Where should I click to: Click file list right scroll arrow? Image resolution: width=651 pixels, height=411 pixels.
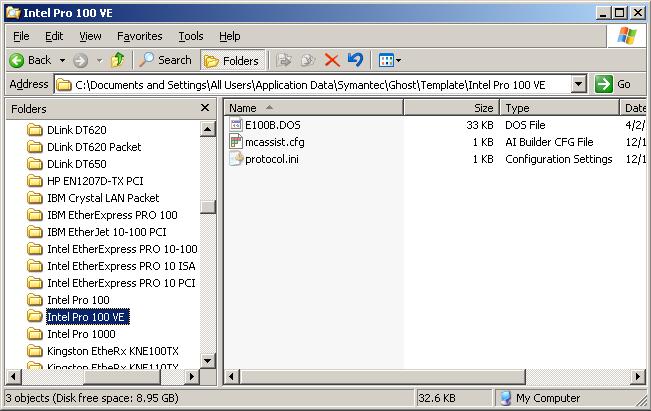point(638,377)
